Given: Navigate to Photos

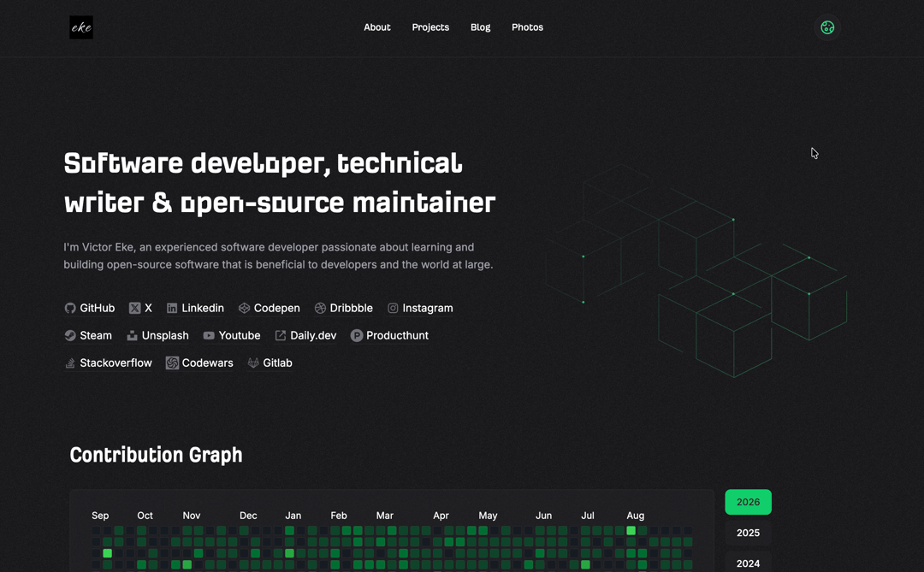Looking at the screenshot, I should coord(527,27).
